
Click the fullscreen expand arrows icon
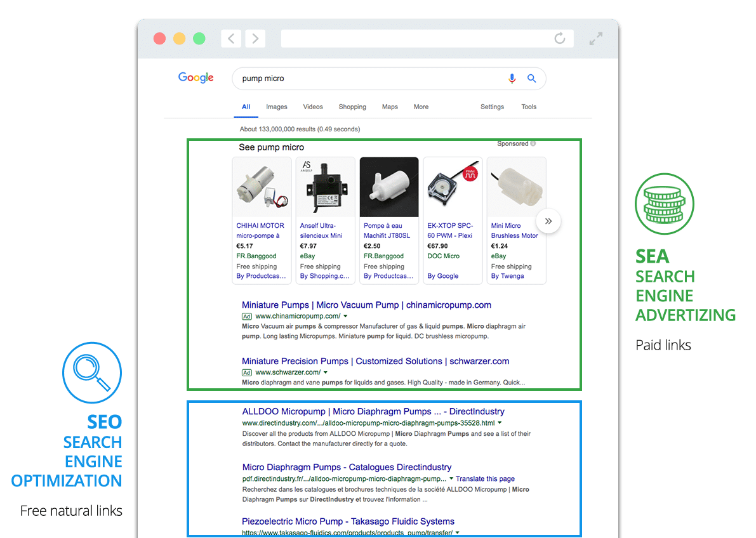pyautogui.click(x=595, y=39)
